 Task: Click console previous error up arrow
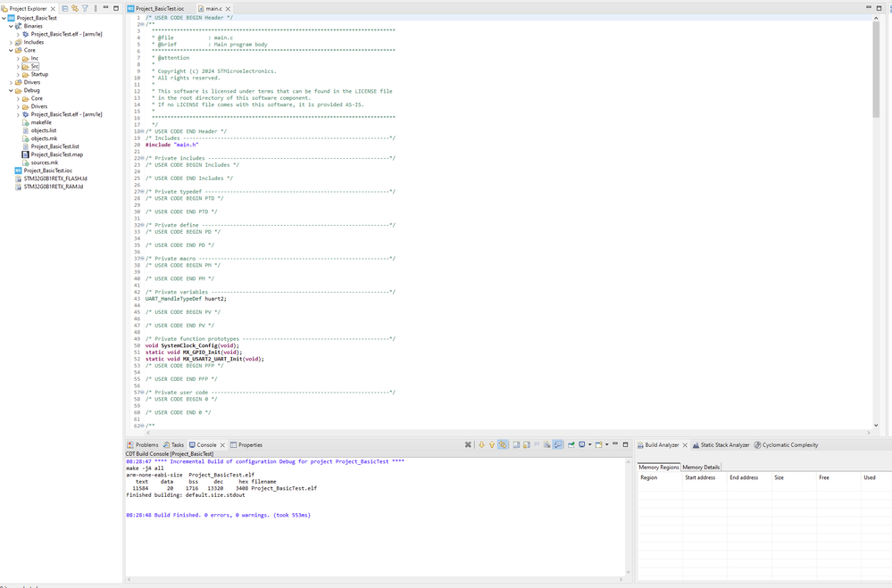[491, 444]
